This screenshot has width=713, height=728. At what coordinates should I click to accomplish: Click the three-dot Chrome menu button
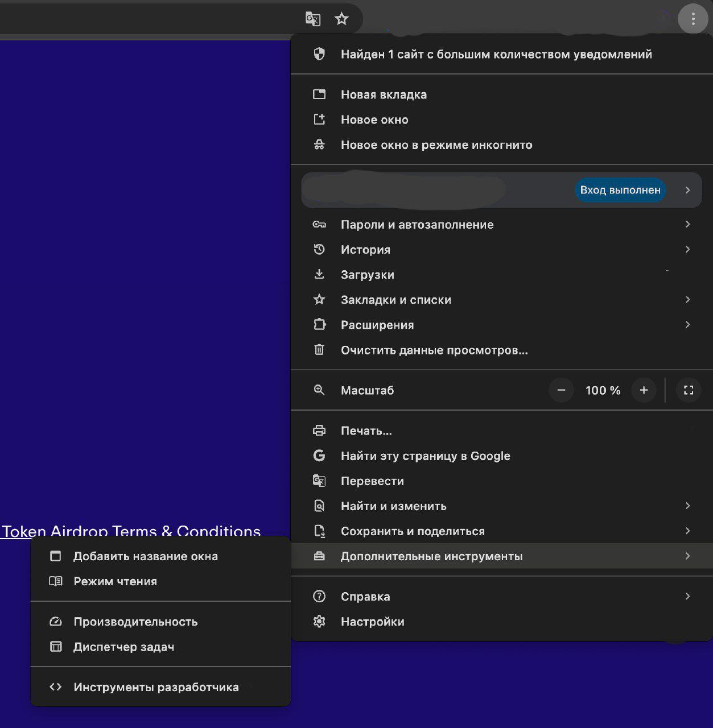pyautogui.click(x=693, y=19)
